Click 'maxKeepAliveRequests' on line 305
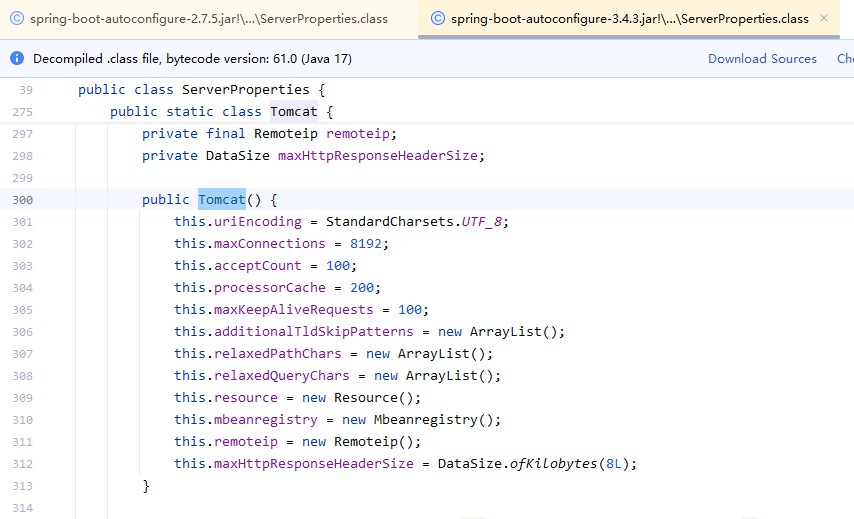 point(294,310)
